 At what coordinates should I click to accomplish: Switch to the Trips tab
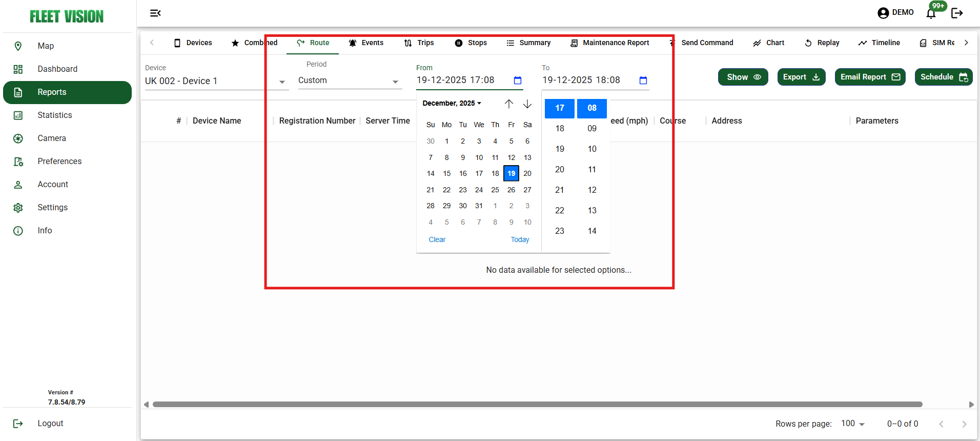419,43
